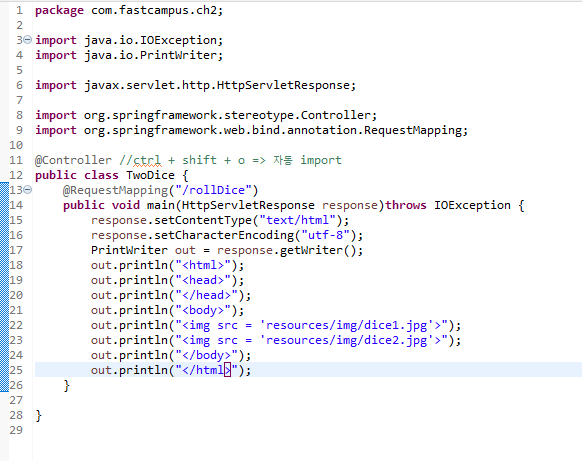The width and height of the screenshot is (582, 461).
Task: Click 'java.io.PrintWriter;' import text
Action: click(x=154, y=55)
